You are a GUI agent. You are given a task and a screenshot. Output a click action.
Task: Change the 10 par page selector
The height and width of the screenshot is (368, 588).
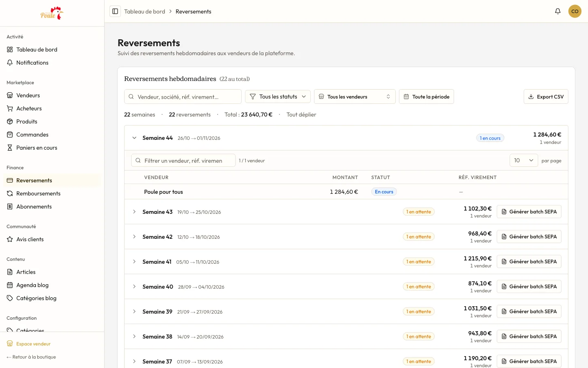pos(523,160)
